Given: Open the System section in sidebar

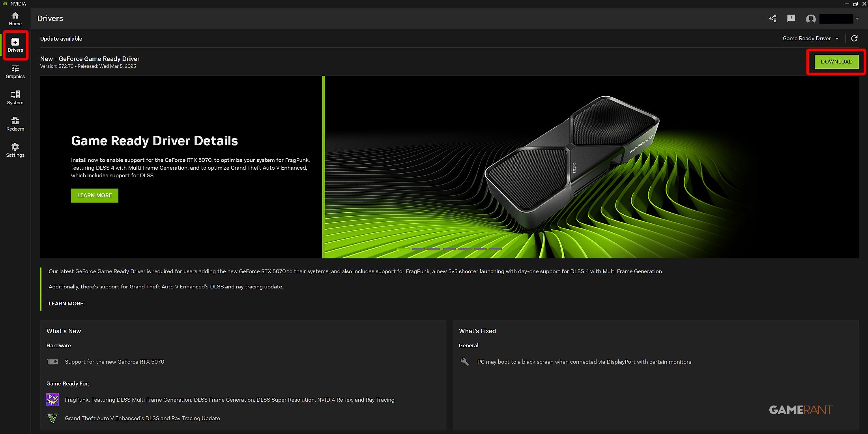Looking at the screenshot, I should tap(15, 97).
